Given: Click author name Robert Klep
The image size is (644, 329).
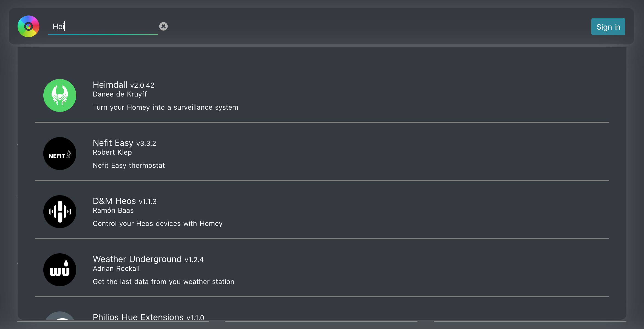Looking at the screenshot, I should (112, 152).
